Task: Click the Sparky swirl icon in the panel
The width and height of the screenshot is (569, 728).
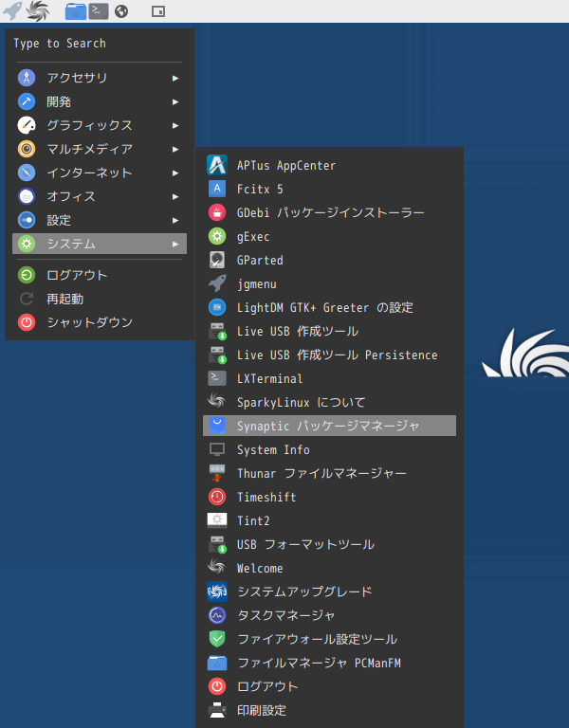Action: pyautogui.click(x=38, y=10)
